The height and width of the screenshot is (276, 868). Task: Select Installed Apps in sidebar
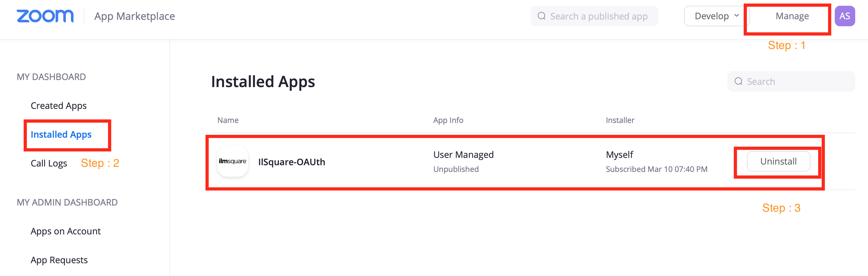pos(61,134)
